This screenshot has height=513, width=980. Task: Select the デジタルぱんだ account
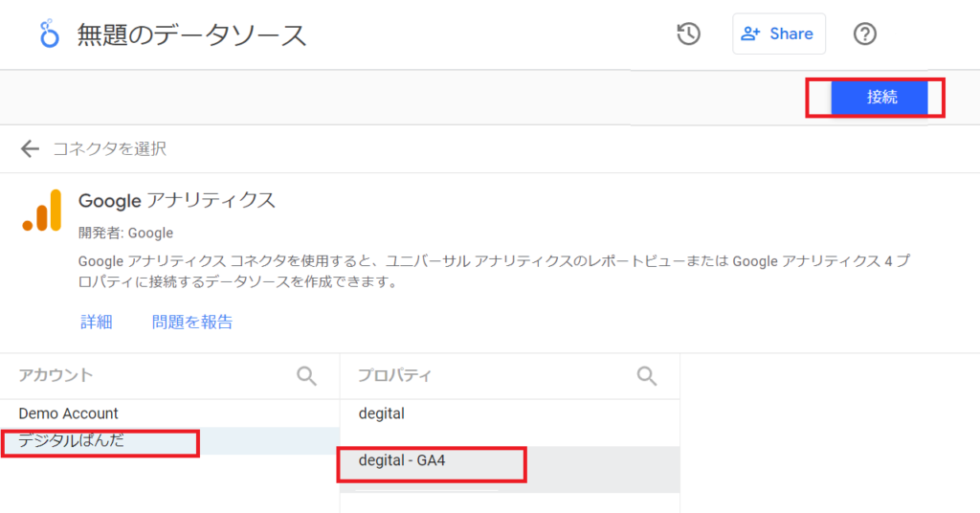72,441
